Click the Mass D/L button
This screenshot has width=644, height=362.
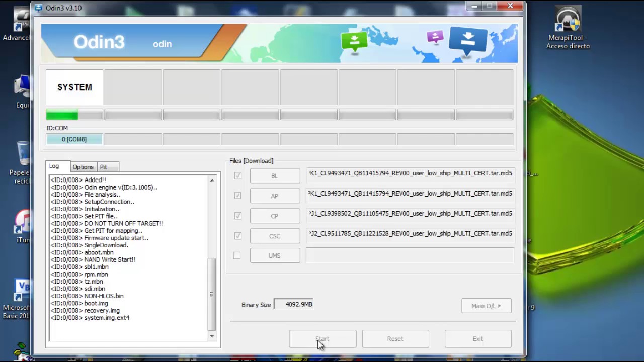[x=487, y=306]
